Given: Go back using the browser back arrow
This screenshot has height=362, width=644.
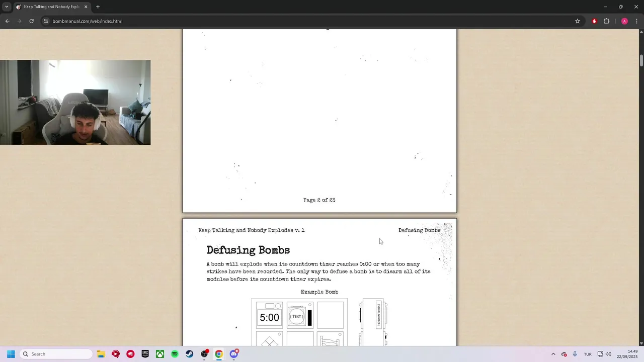Looking at the screenshot, I should 7,21.
